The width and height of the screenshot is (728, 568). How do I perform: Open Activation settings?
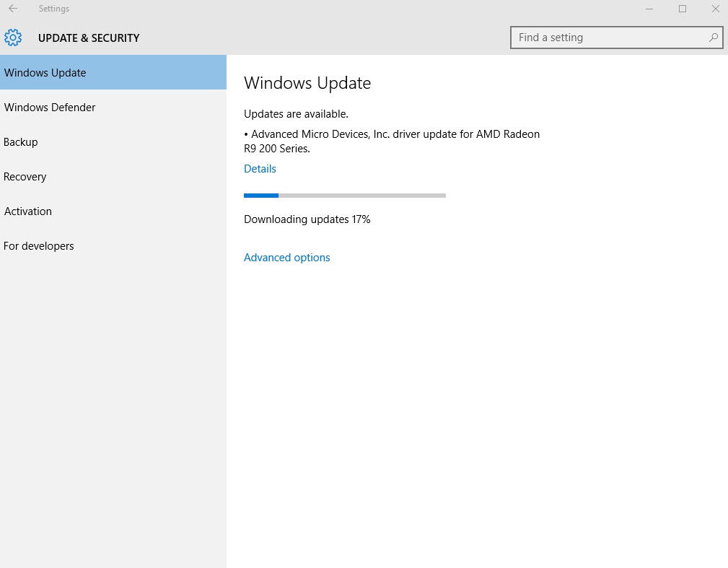(27, 211)
